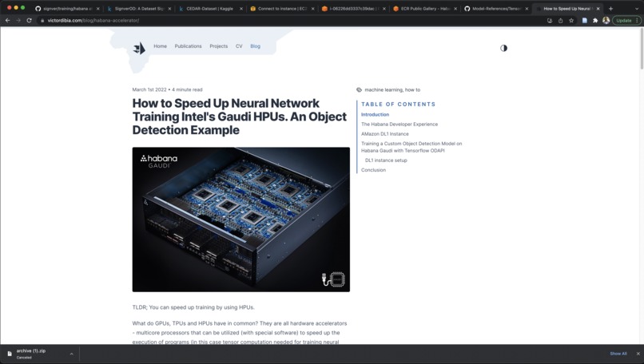The width and height of the screenshot is (644, 364).
Task: Close the signver/training/habana tab
Action: coord(97,8)
